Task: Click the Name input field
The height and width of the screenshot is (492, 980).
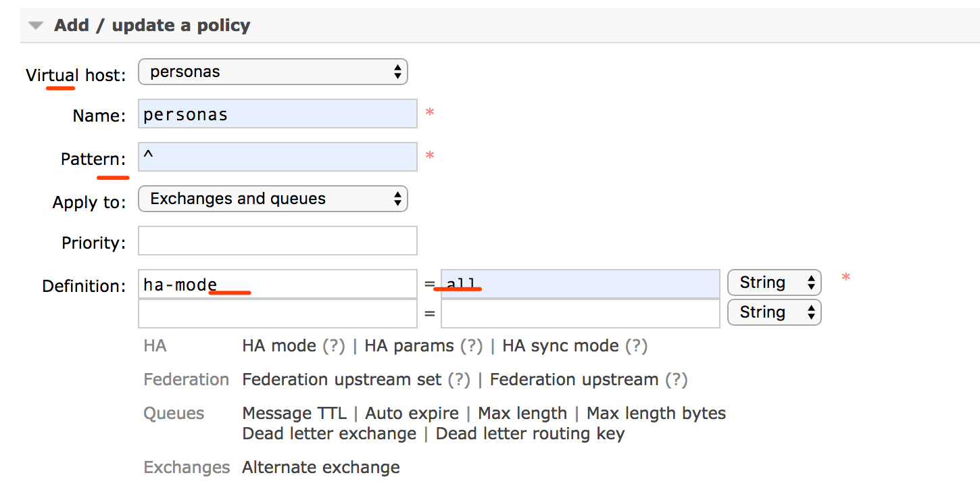Action: click(x=277, y=114)
